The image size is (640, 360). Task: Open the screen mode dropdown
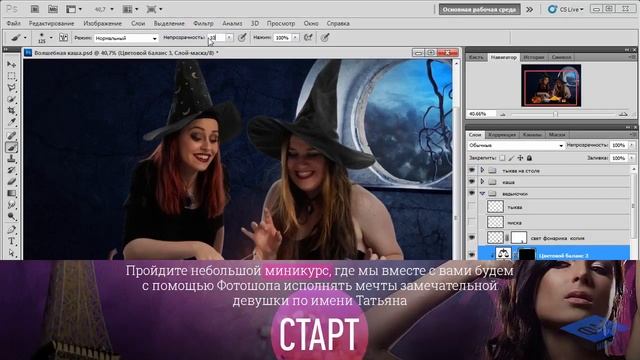point(154,9)
